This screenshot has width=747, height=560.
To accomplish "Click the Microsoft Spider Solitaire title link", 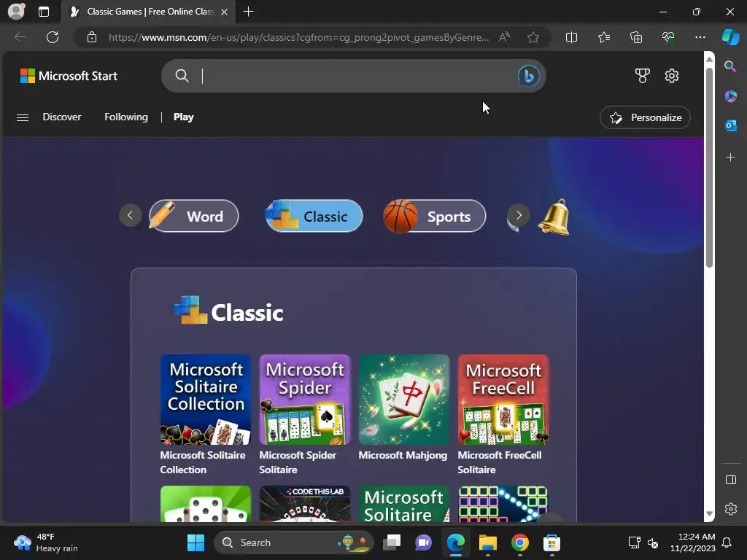I will tap(298, 462).
